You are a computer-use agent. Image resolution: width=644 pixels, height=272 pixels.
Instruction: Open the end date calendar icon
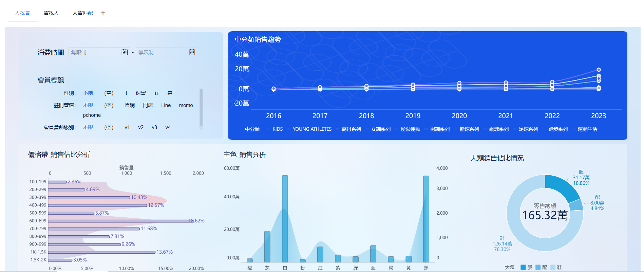[x=192, y=52]
